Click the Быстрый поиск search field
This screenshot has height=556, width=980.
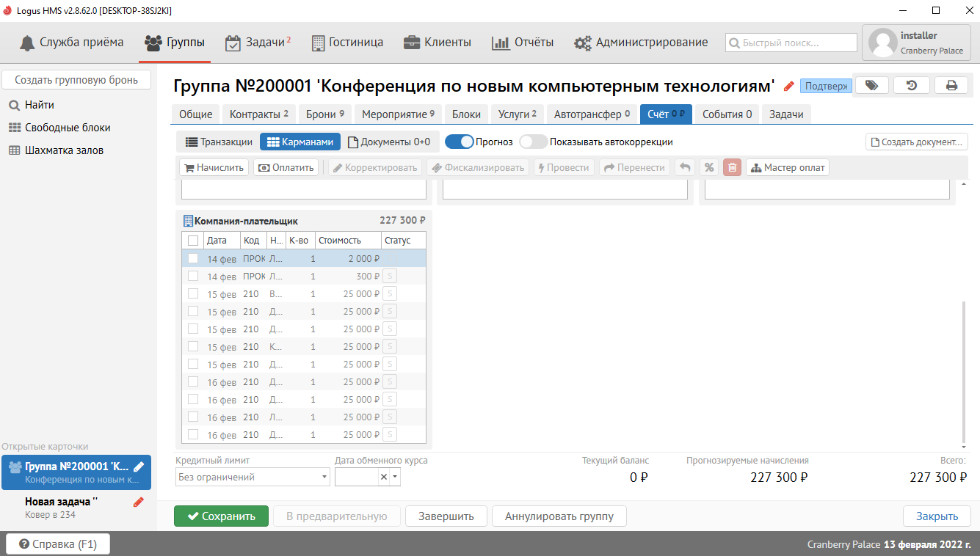tap(791, 43)
